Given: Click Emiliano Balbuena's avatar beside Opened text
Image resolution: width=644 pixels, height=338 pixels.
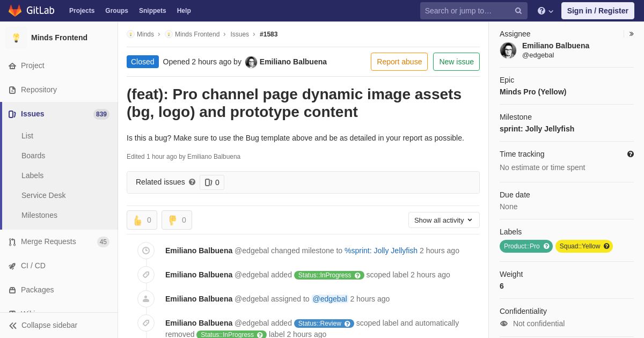Looking at the screenshot, I should [x=251, y=62].
